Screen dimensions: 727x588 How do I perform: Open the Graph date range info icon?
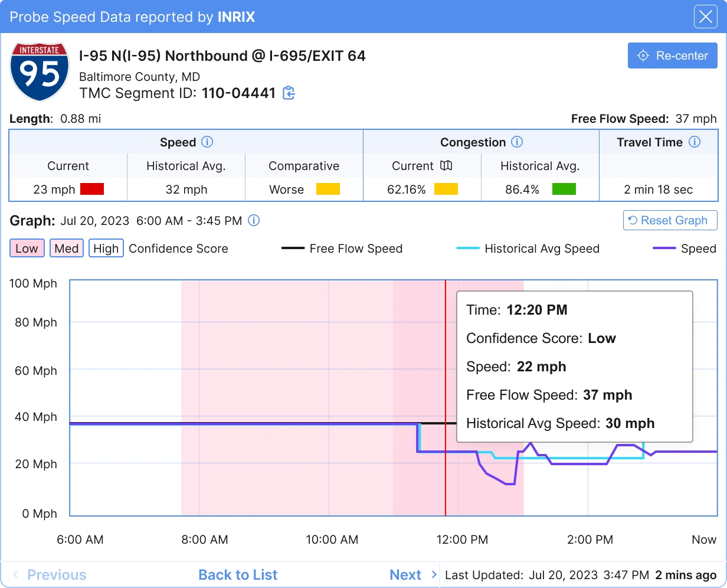coord(254,221)
